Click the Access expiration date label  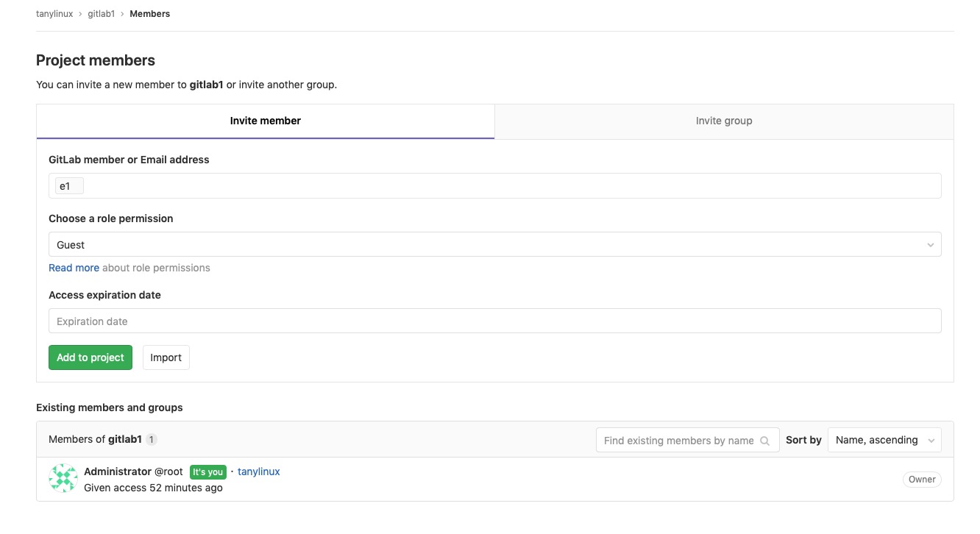tap(104, 295)
